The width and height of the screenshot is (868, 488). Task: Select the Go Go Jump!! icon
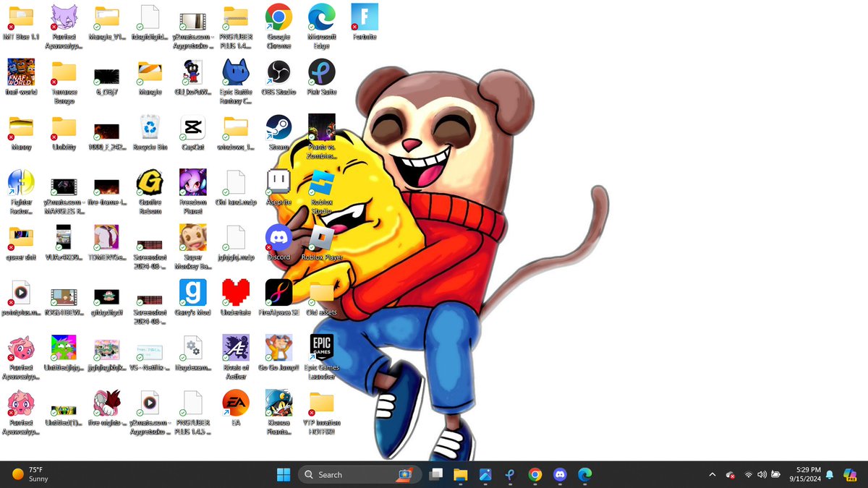tap(278, 352)
